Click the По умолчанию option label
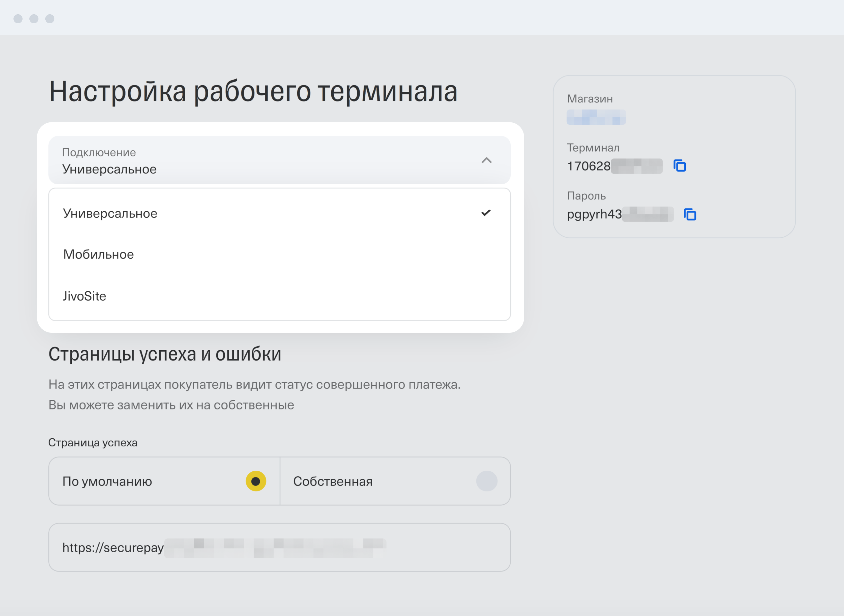This screenshot has height=616, width=844. point(107,481)
